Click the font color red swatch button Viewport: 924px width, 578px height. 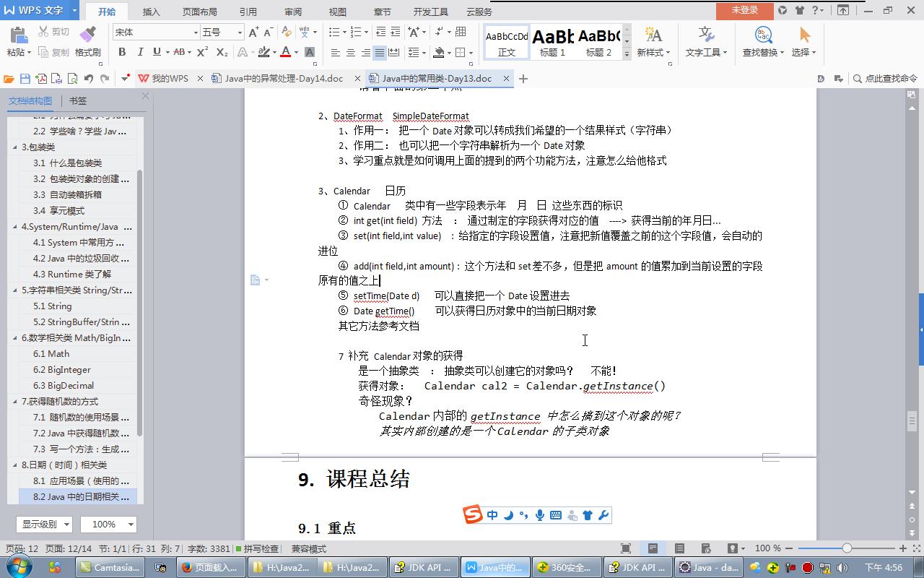pyautogui.click(x=285, y=52)
